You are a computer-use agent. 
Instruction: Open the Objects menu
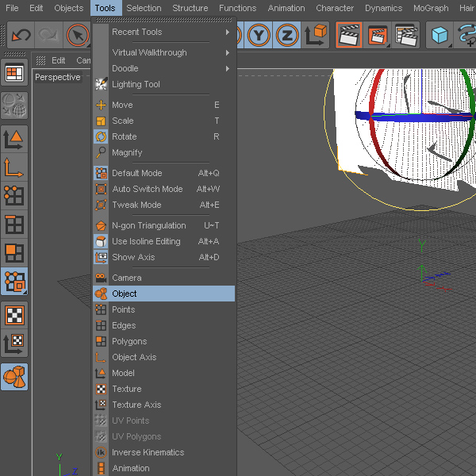click(69, 8)
